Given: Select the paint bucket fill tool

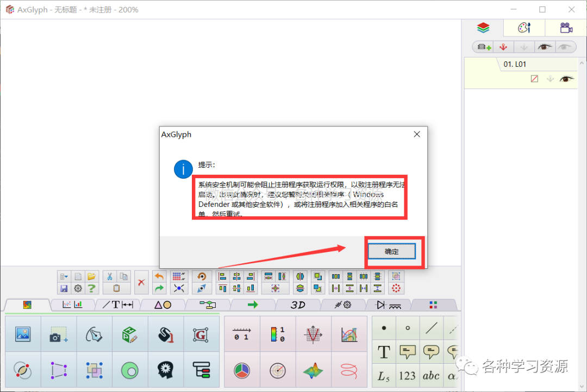Looking at the screenshot, I should 165,334.
